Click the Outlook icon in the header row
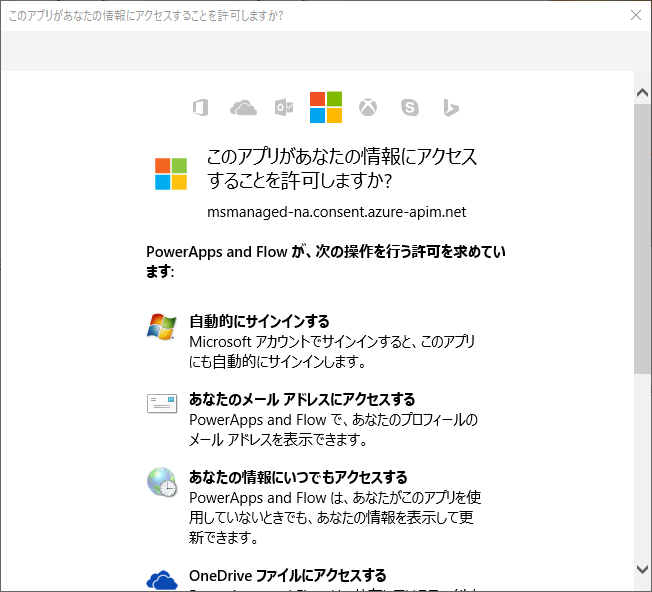This screenshot has height=592, width=652. 284,108
